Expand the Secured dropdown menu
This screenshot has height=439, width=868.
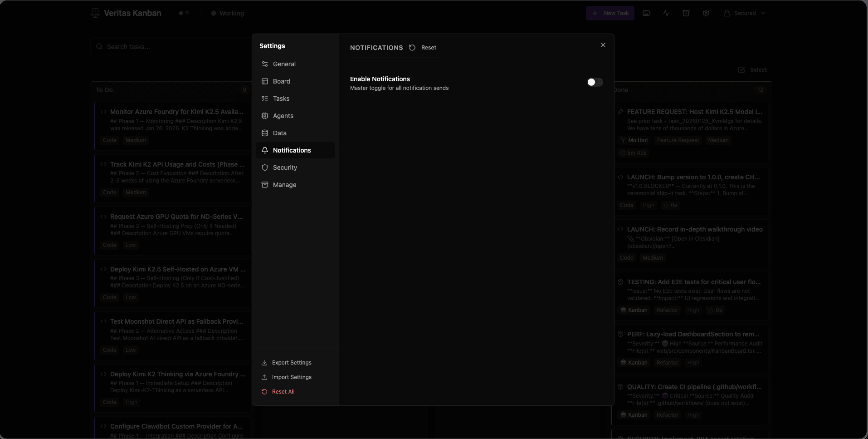[744, 13]
